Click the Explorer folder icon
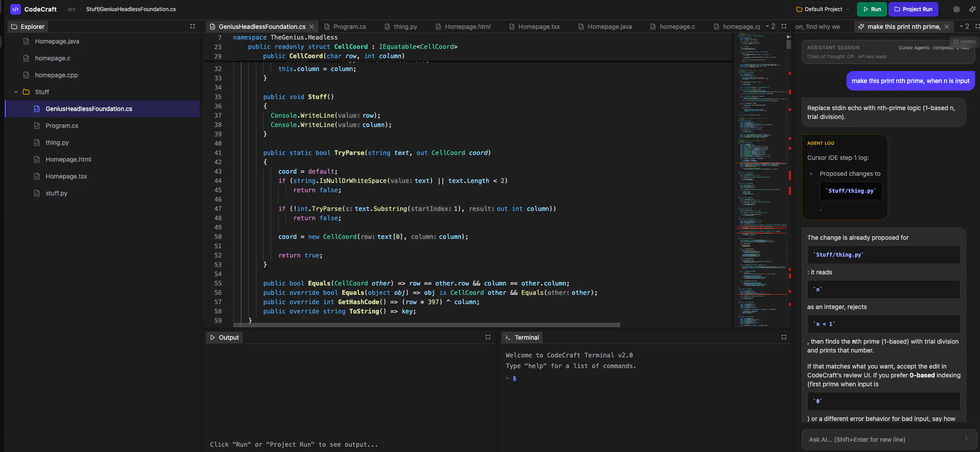This screenshot has height=452, width=980. click(x=14, y=27)
